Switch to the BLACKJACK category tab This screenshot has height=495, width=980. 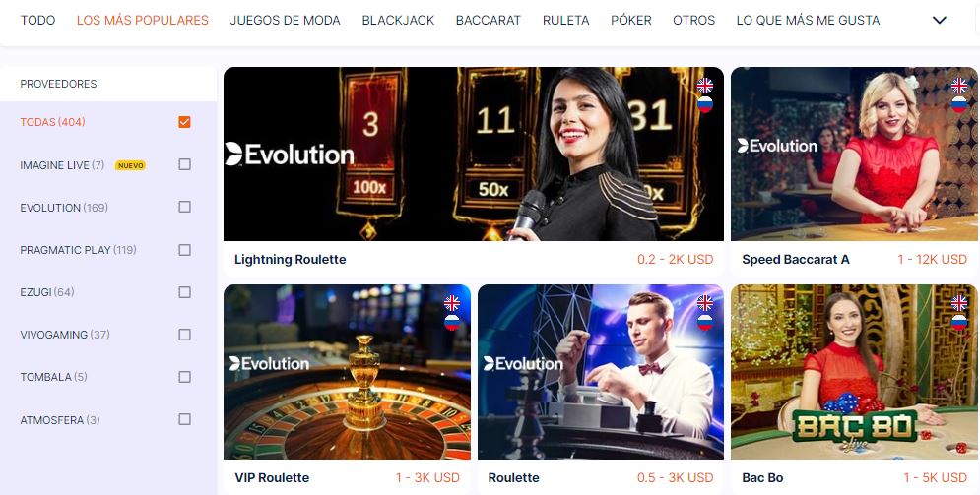pyautogui.click(x=398, y=20)
